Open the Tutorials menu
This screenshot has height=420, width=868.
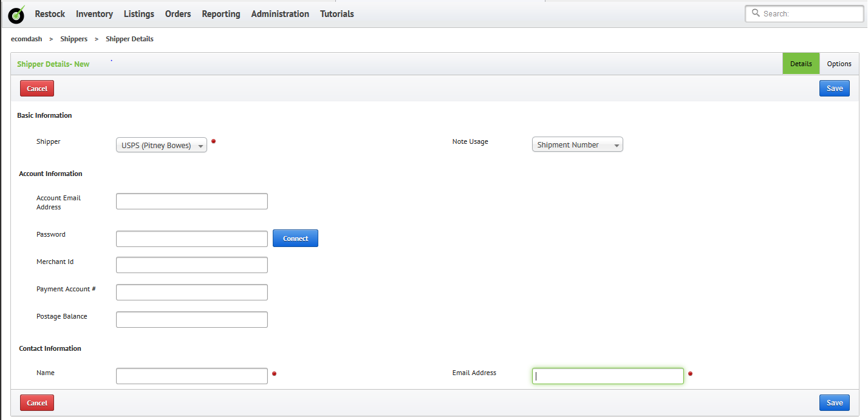coord(337,14)
